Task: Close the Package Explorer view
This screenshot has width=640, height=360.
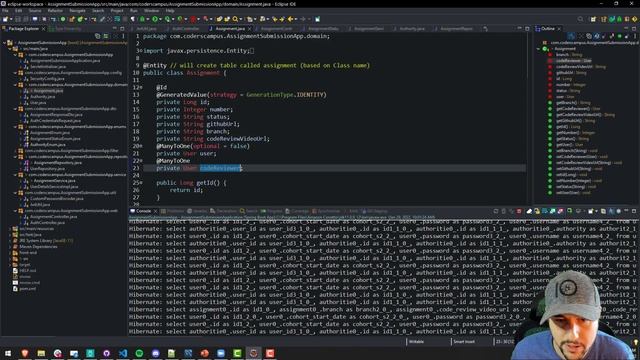Action: pyautogui.click(x=44, y=29)
